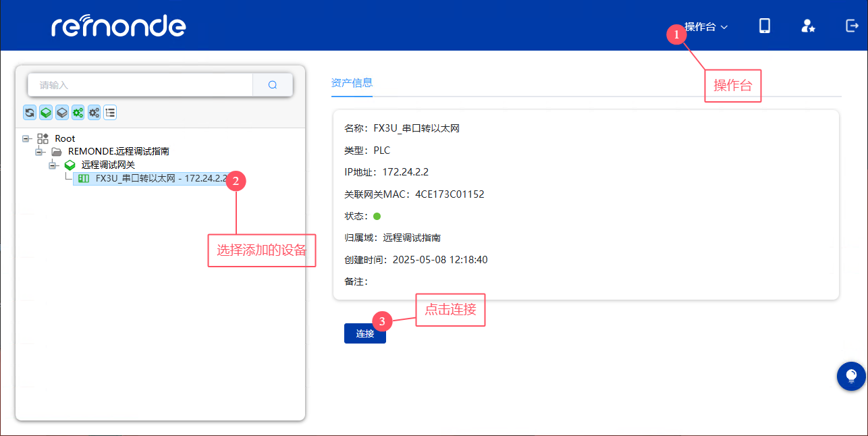Click the 备注： label
The image size is (868, 436).
click(356, 281)
